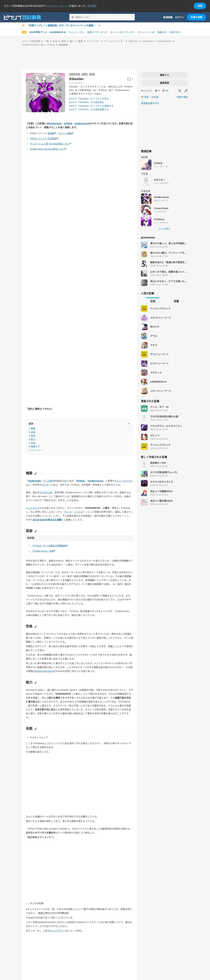Viewport: 210px width, 980px height.
Task: Open X!Chara article thumbnail
Action: 146,221
